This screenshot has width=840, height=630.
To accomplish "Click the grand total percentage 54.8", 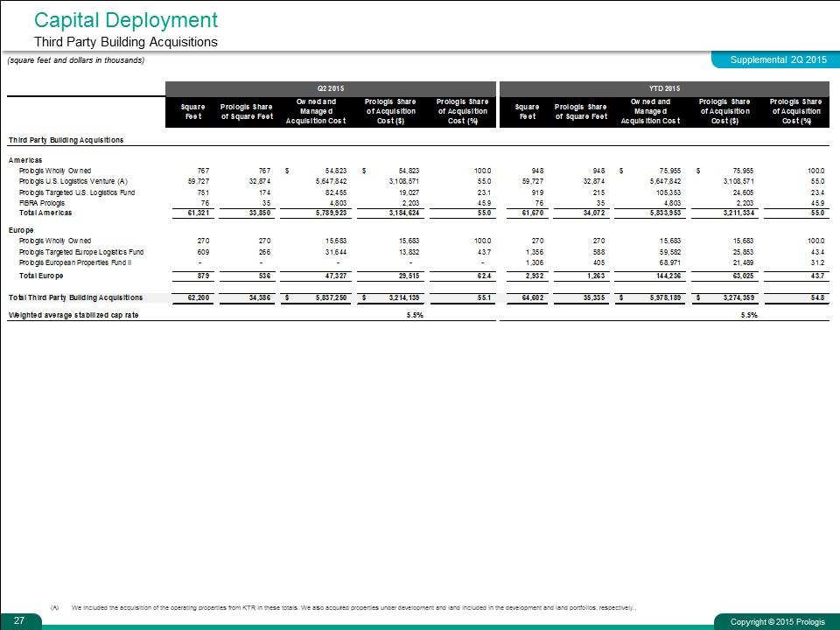I will click(x=818, y=297).
